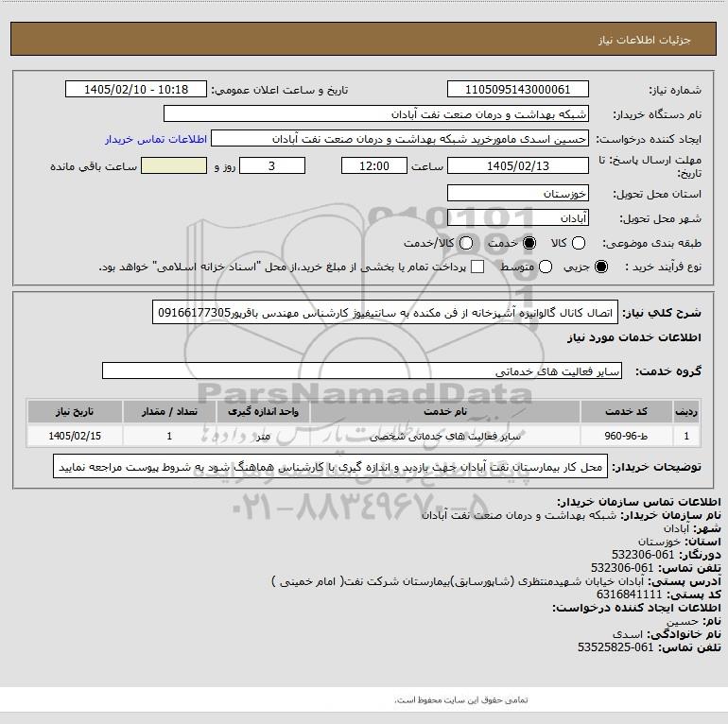Click the شماره نیاز number field
Viewport: 728px width, 724px height.
[x=518, y=89]
